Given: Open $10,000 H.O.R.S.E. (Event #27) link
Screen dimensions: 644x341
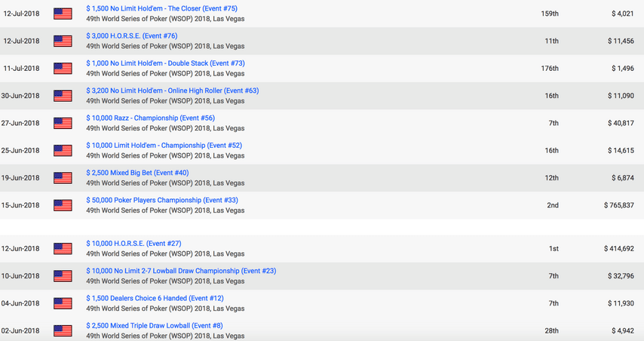Looking at the screenshot, I should coord(133,243).
